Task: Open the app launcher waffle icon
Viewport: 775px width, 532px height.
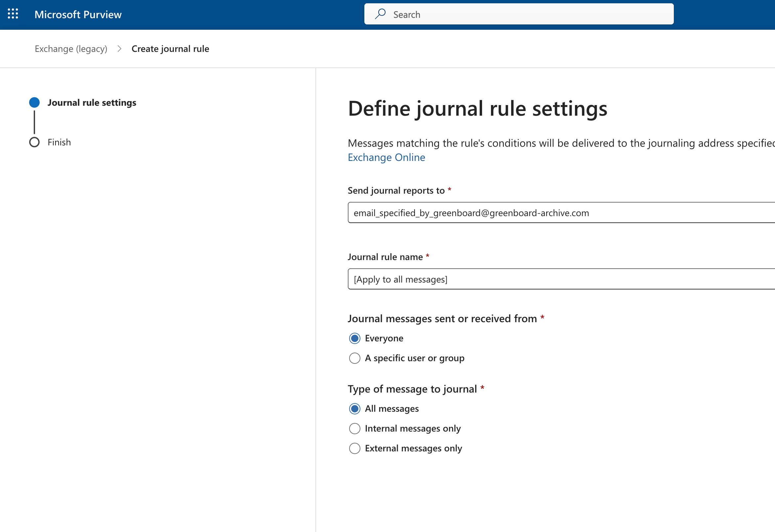Action: point(13,14)
